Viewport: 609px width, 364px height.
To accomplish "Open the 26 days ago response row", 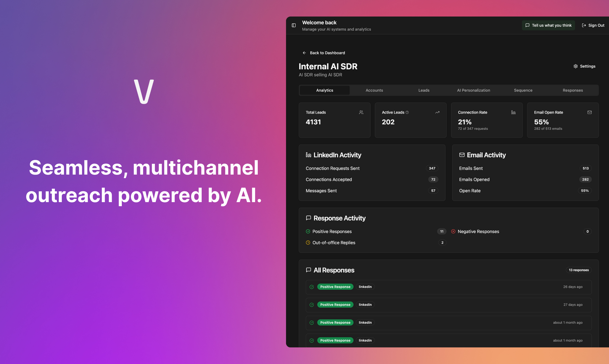I will 448,287.
